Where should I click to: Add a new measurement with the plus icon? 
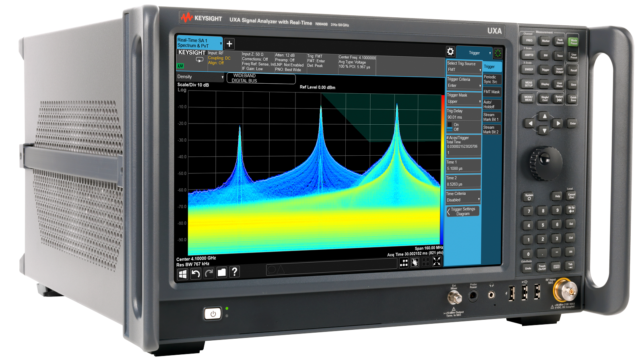[x=229, y=44]
